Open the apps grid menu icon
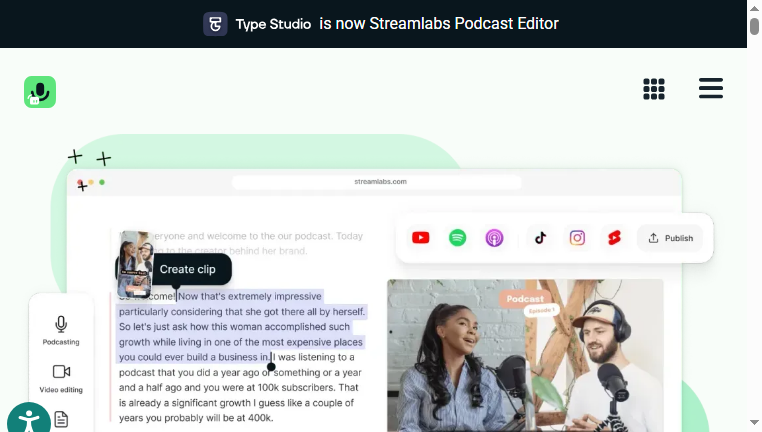The width and height of the screenshot is (762, 432). (654, 89)
